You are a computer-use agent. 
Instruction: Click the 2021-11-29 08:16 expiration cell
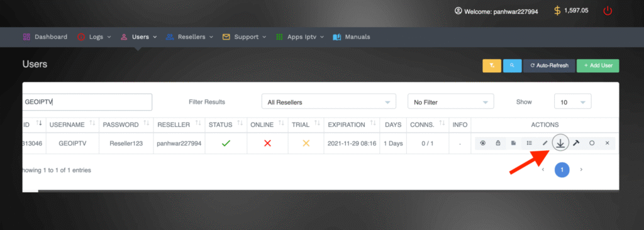[352, 144]
